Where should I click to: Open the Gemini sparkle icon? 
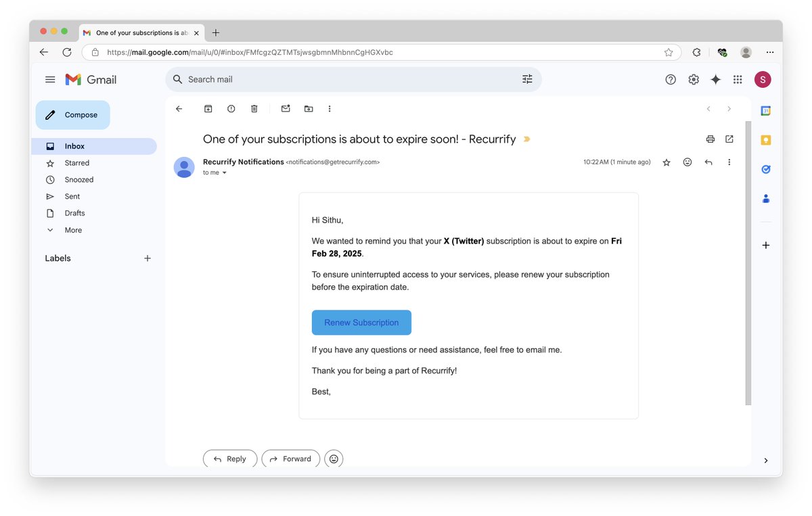click(x=716, y=80)
